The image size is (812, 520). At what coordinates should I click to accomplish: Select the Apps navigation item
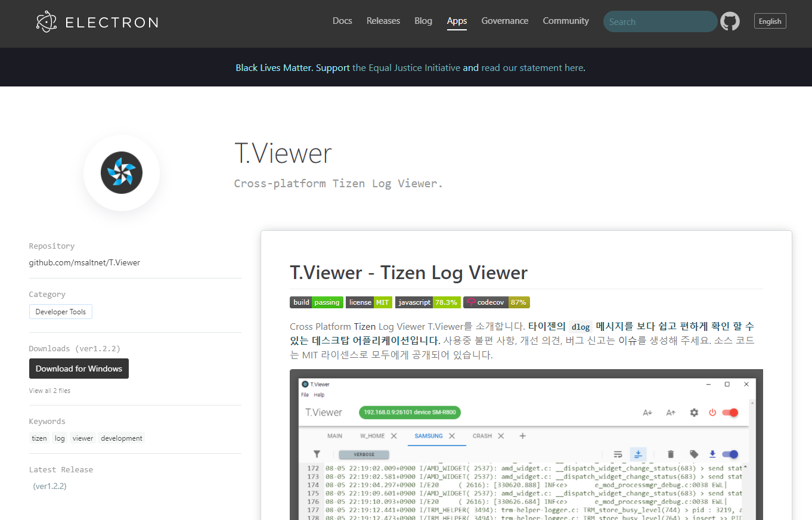pos(457,21)
